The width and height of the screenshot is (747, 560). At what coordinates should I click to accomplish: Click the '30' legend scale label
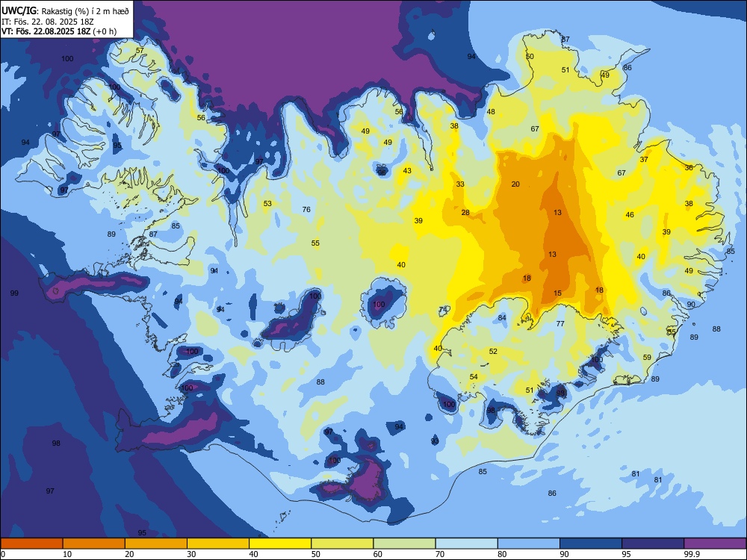coord(191,554)
